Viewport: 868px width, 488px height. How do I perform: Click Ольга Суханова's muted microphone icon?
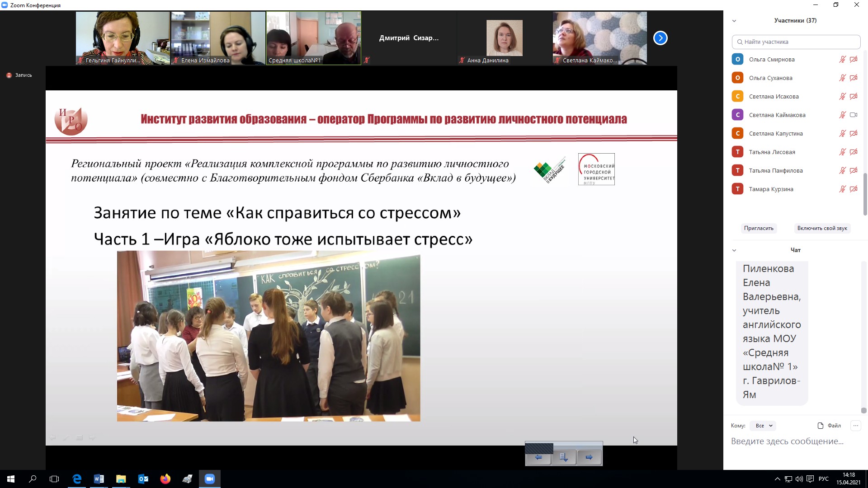click(x=842, y=78)
